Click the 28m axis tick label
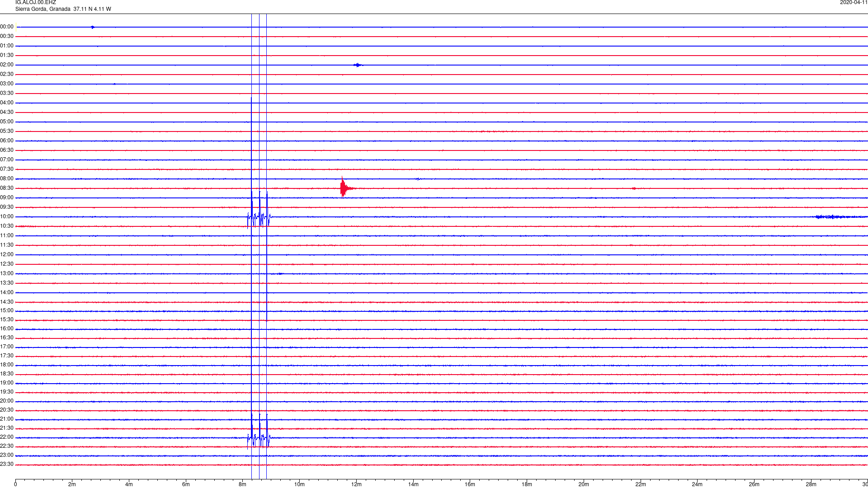 tap(811, 484)
